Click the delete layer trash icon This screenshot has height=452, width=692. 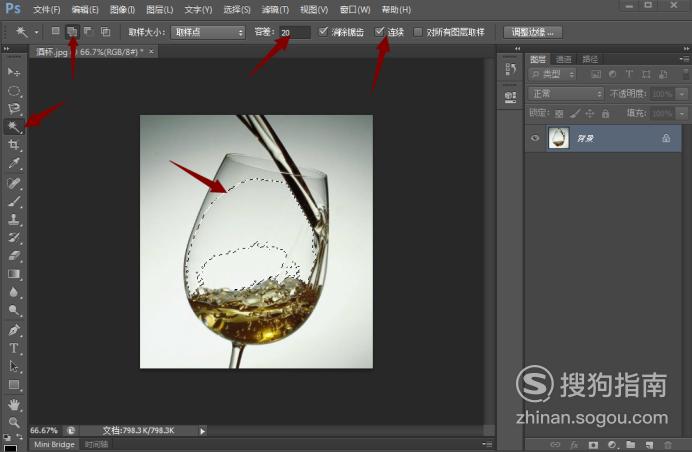coord(668,444)
